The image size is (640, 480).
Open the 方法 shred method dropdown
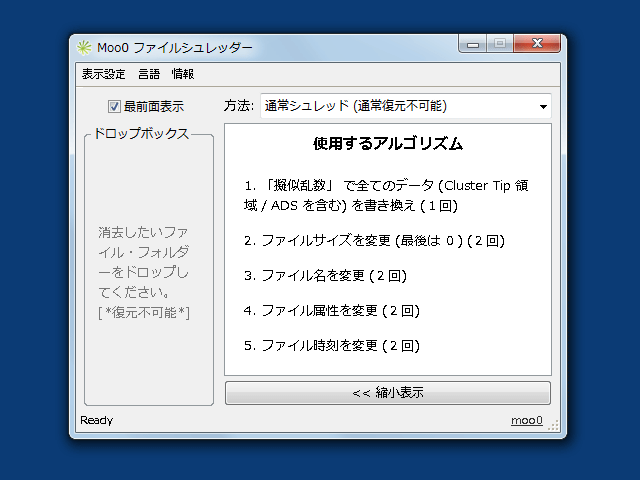(406, 106)
